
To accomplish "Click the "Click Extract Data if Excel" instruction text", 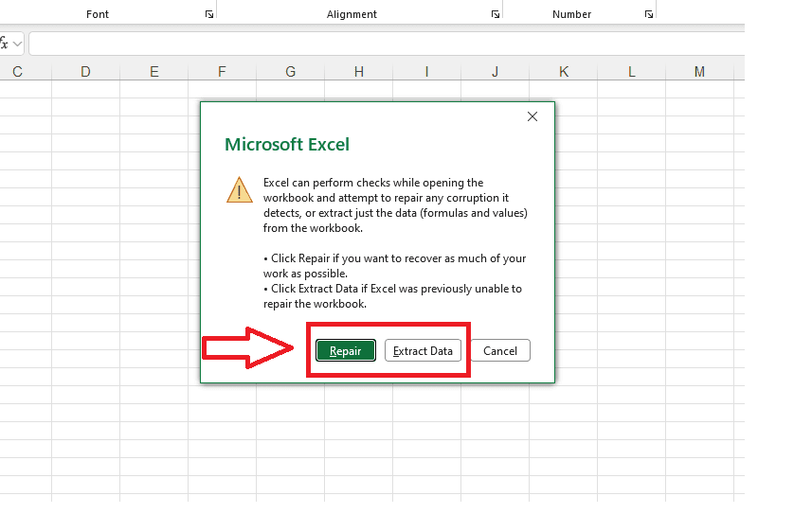I will (x=392, y=296).
